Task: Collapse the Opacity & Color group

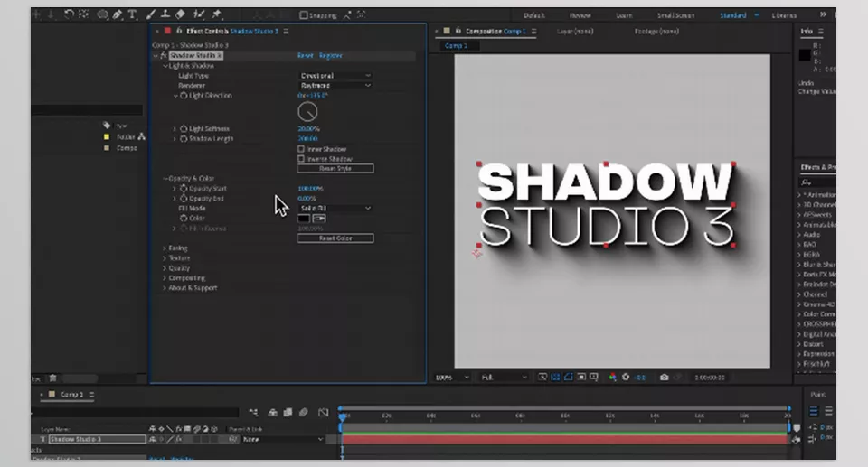Action: (x=165, y=179)
